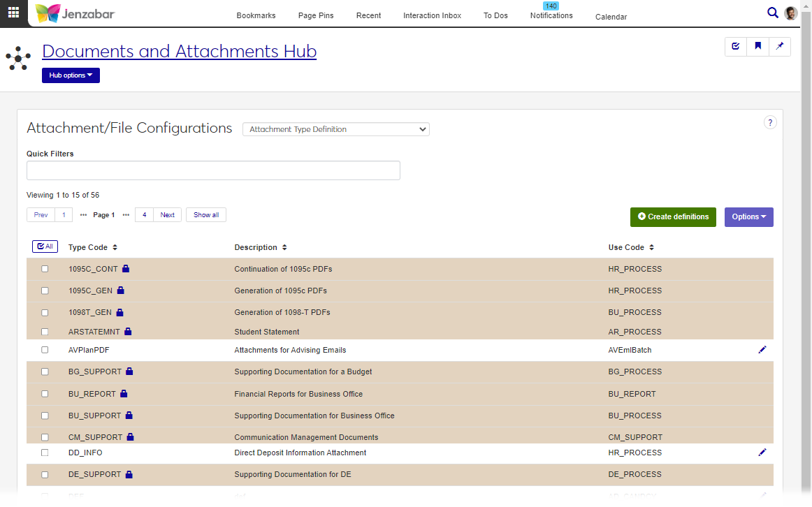The height and width of the screenshot is (507, 812).
Task: Click the search magnifier icon
Action: (772, 13)
